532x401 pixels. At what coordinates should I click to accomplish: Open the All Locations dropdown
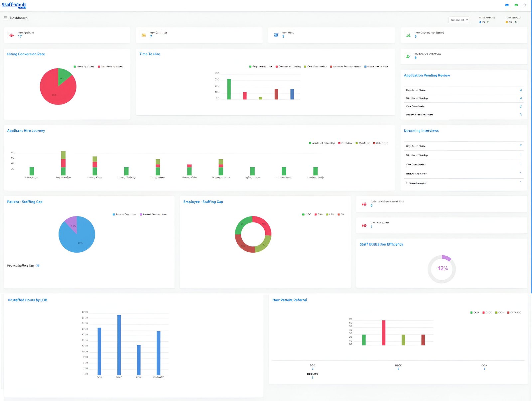coord(459,20)
